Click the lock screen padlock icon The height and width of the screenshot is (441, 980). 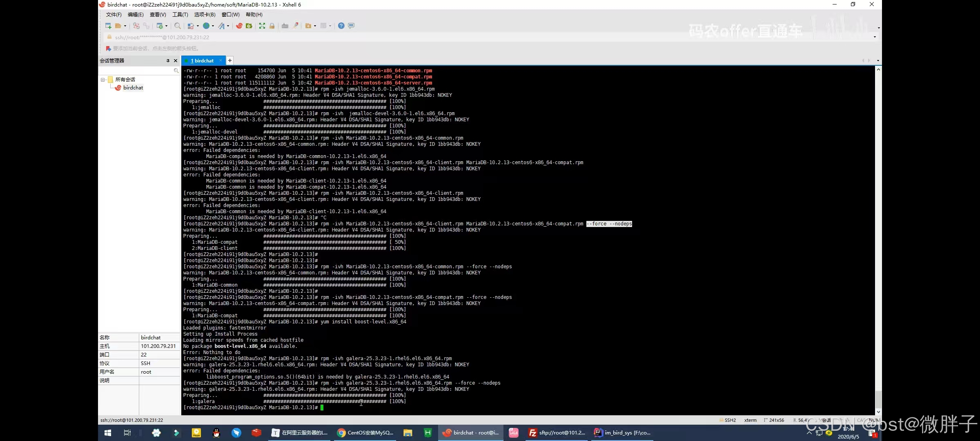(x=272, y=26)
